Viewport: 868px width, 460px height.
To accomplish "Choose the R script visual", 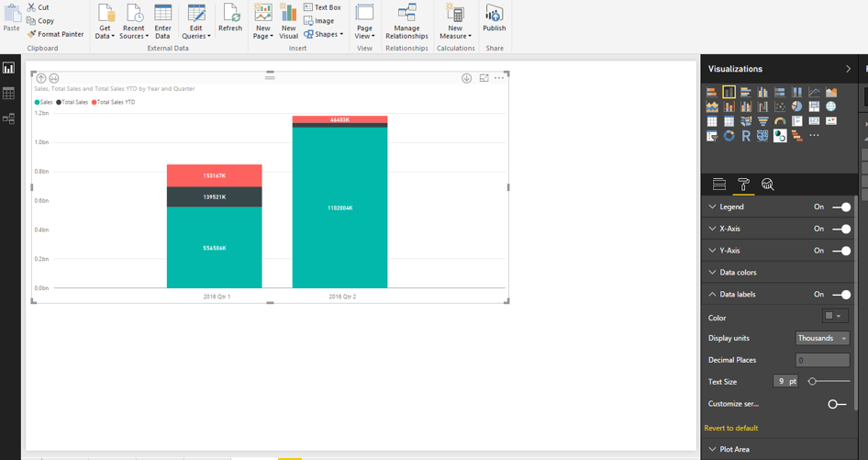I will (x=746, y=136).
